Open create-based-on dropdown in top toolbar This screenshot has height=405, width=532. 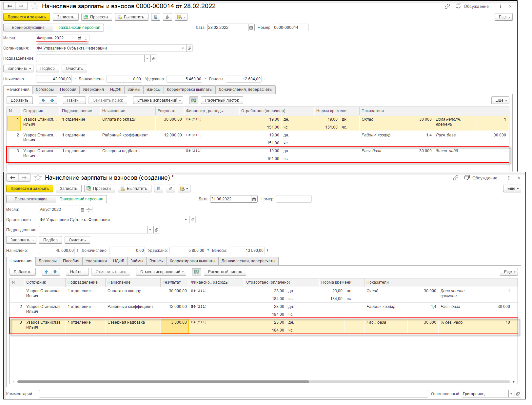coord(181,17)
